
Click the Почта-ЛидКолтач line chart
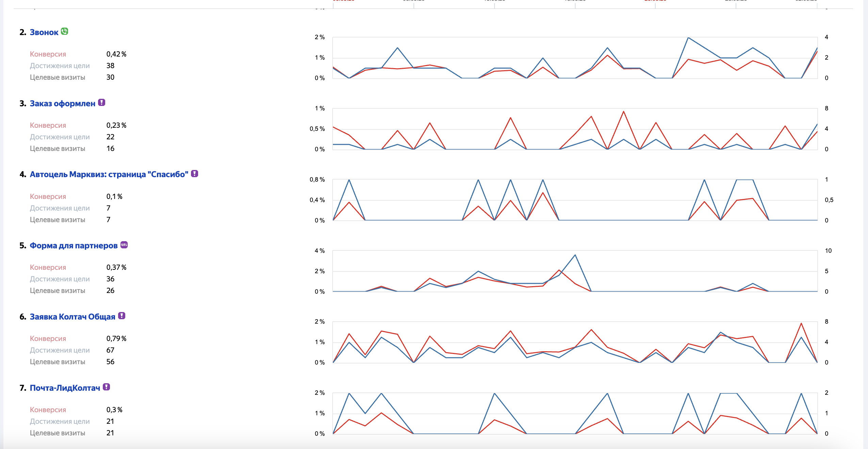pos(575,413)
